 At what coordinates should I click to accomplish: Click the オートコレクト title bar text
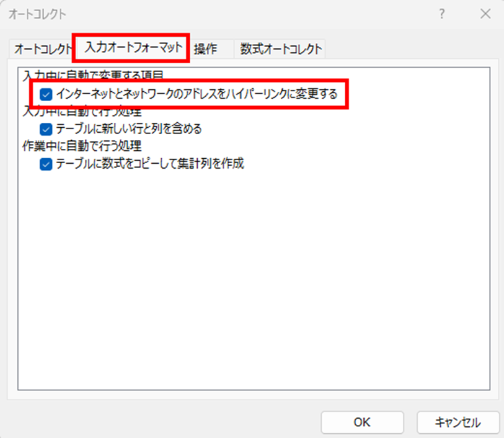point(37,14)
